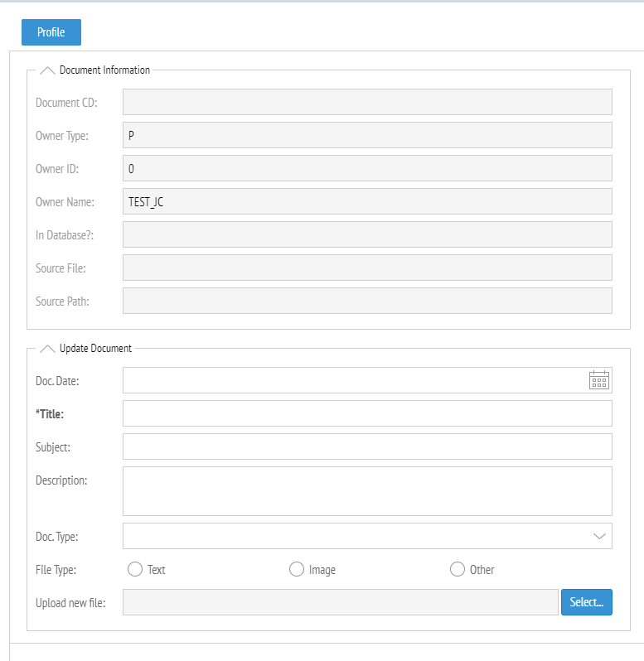Click the Source Path field

(x=367, y=301)
